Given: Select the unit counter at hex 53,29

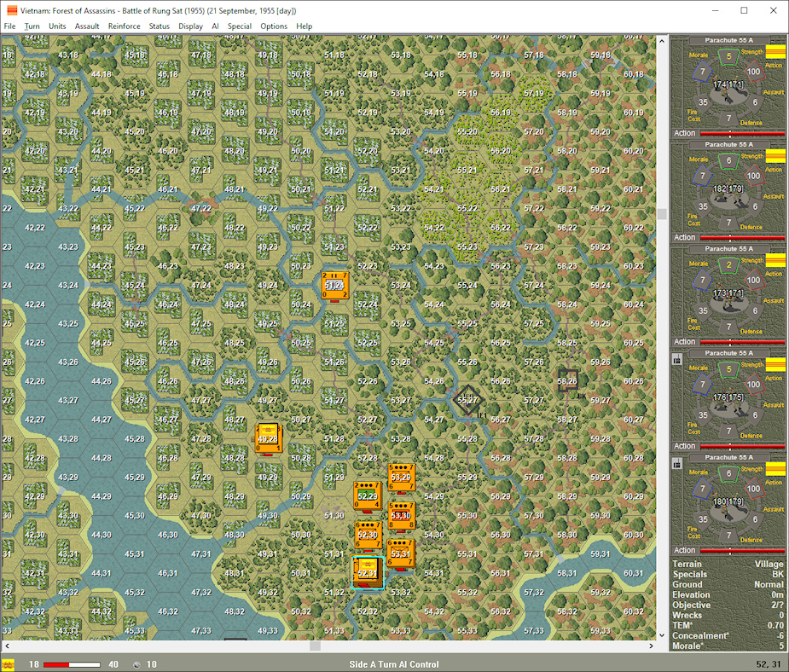Looking at the screenshot, I should click(401, 477).
